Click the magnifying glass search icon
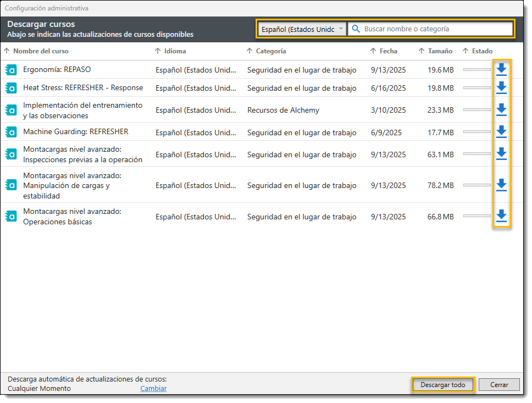532x403 pixels. 356,29
